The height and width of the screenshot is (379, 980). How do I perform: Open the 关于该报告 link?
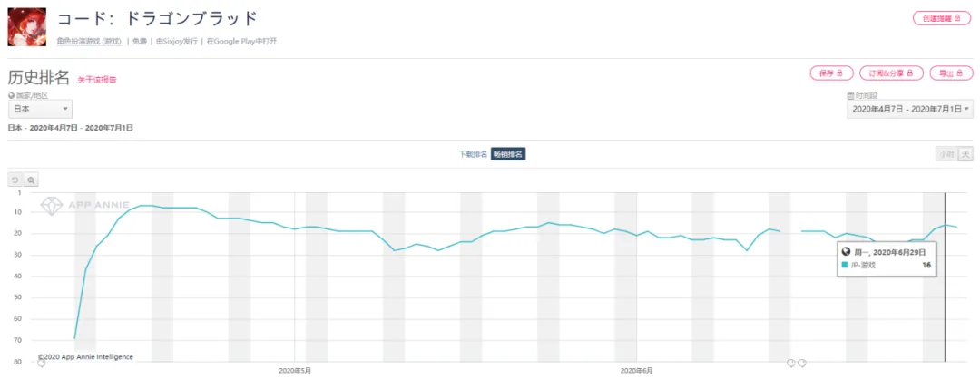pyautogui.click(x=97, y=80)
